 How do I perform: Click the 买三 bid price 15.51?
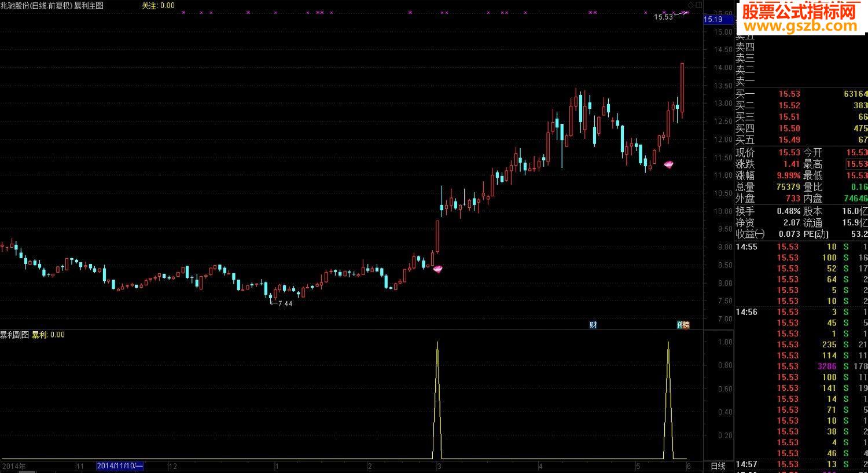click(x=789, y=117)
